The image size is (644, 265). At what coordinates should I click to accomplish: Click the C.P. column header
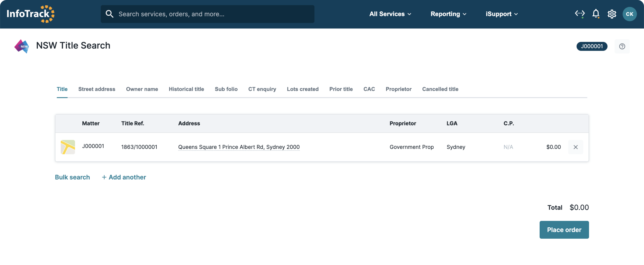tap(509, 123)
